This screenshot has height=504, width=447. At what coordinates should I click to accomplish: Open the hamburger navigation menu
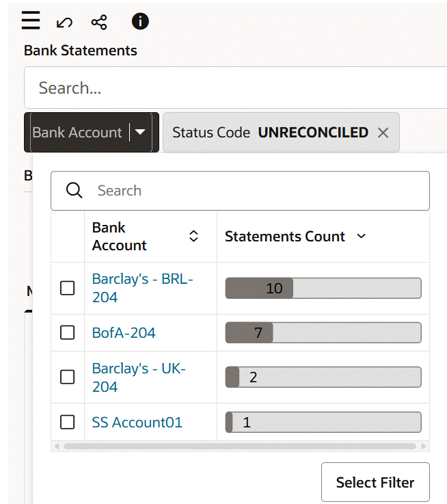(31, 21)
